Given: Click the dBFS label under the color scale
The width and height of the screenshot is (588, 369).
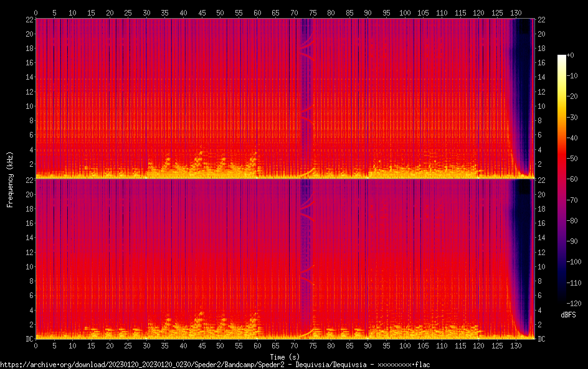Looking at the screenshot, I should click(x=567, y=315).
